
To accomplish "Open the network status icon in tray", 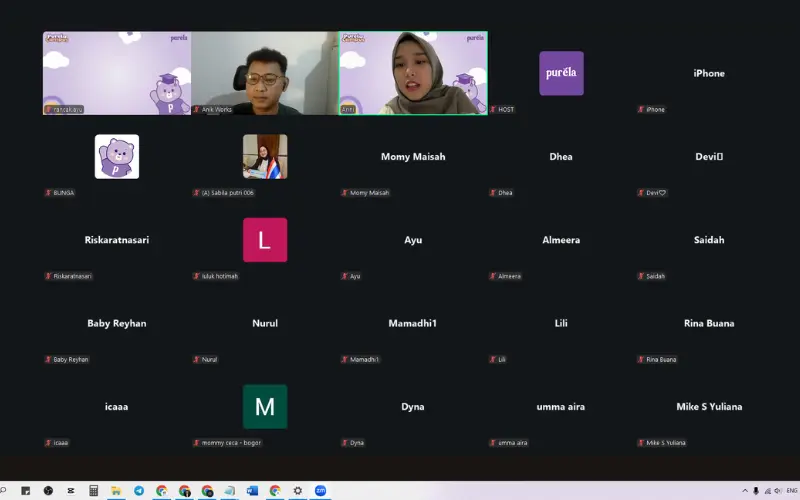I will [x=768, y=491].
